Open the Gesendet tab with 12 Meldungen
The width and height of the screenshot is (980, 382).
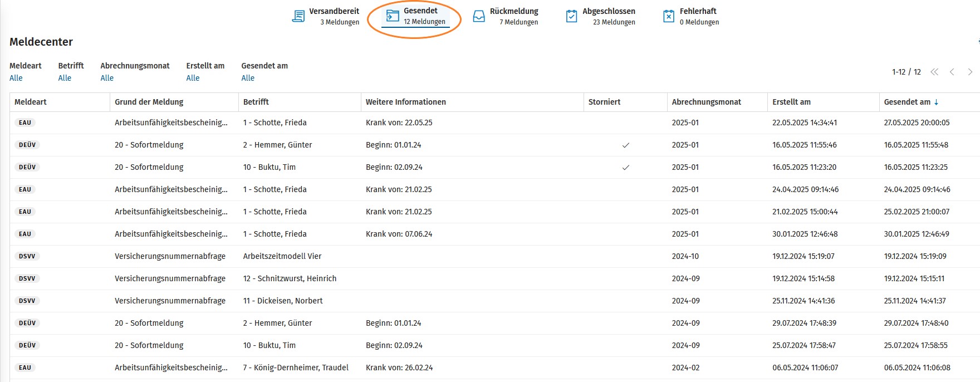coord(415,17)
